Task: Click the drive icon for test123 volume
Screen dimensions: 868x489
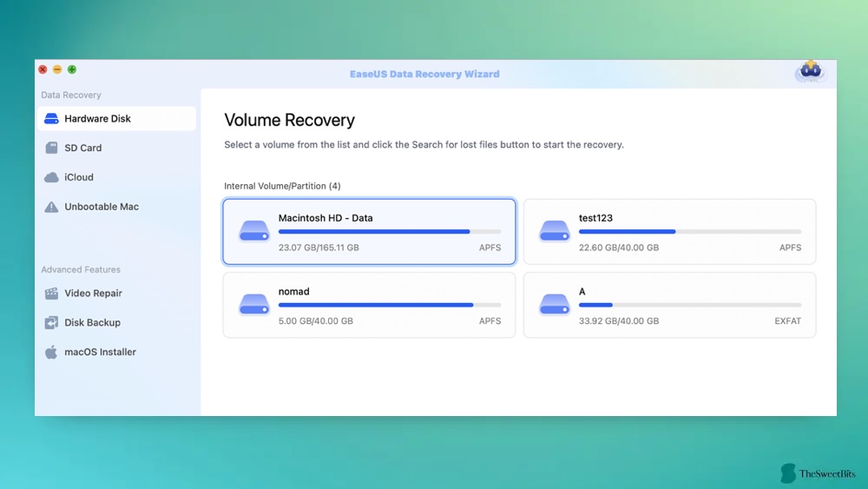Action: pos(555,232)
